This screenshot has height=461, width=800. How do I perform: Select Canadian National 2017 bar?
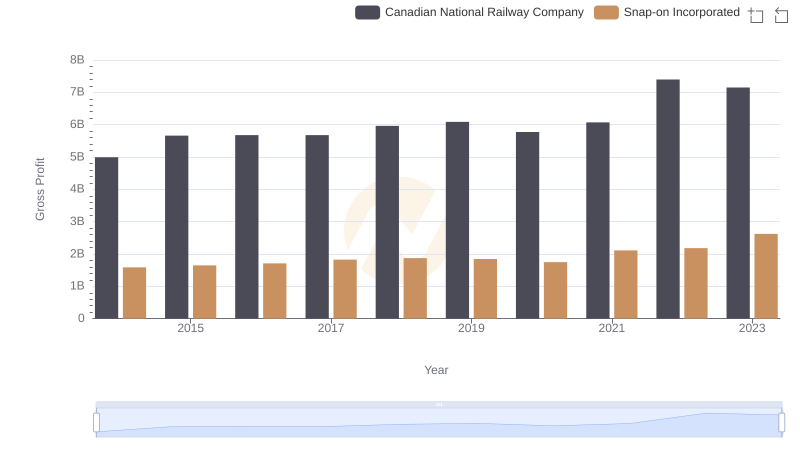point(317,227)
